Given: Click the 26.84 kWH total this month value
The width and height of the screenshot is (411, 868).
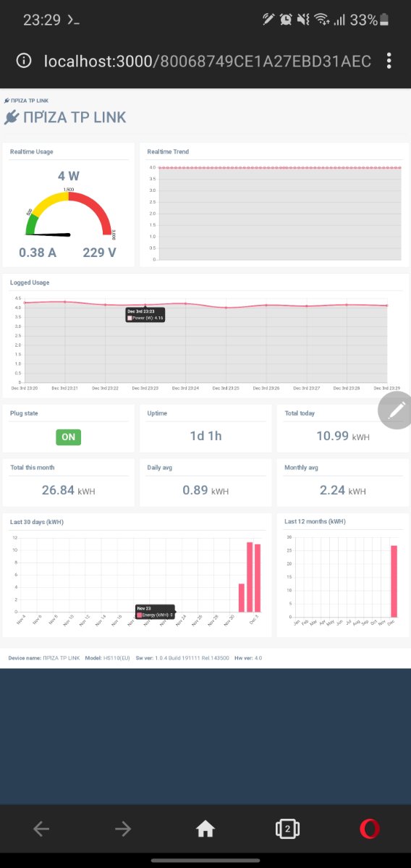Looking at the screenshot, I should 69,490.
